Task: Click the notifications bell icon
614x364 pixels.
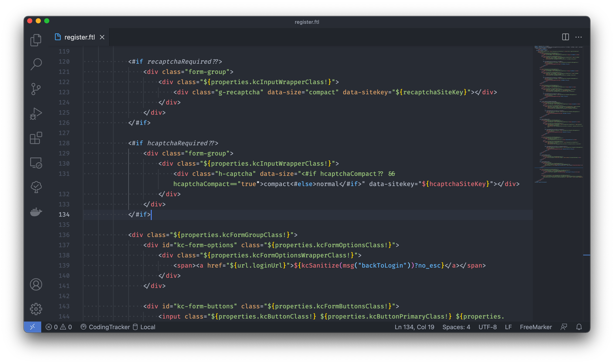Action: (579, 327)
